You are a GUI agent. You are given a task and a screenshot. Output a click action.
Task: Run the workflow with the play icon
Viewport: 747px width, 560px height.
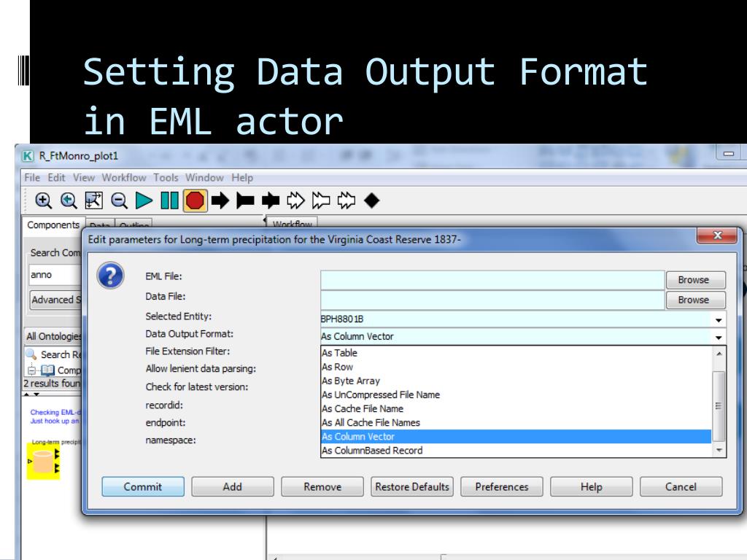tap(144, 201)
